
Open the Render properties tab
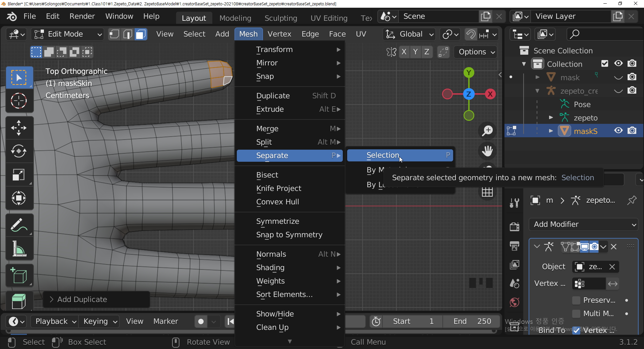coord(515,227)
